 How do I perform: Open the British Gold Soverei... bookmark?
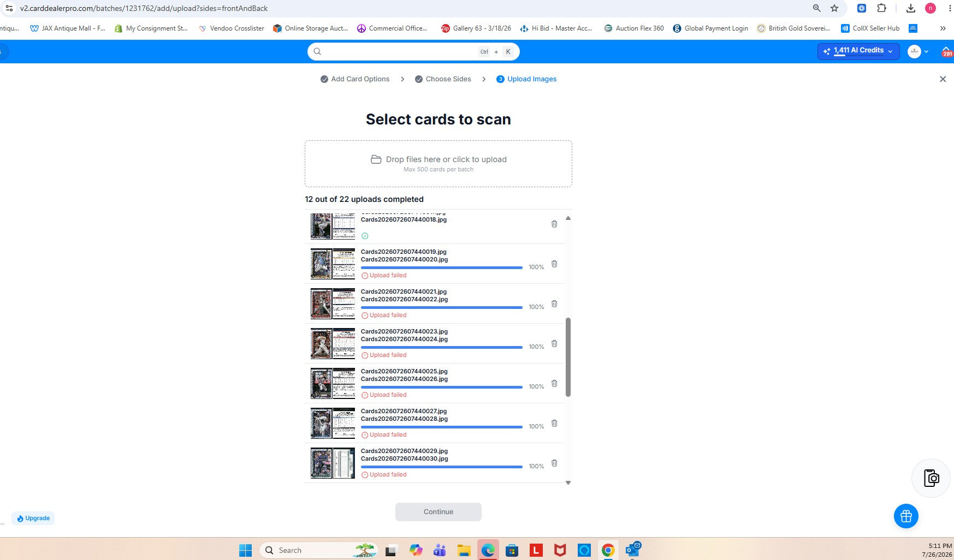click(793, 28)
